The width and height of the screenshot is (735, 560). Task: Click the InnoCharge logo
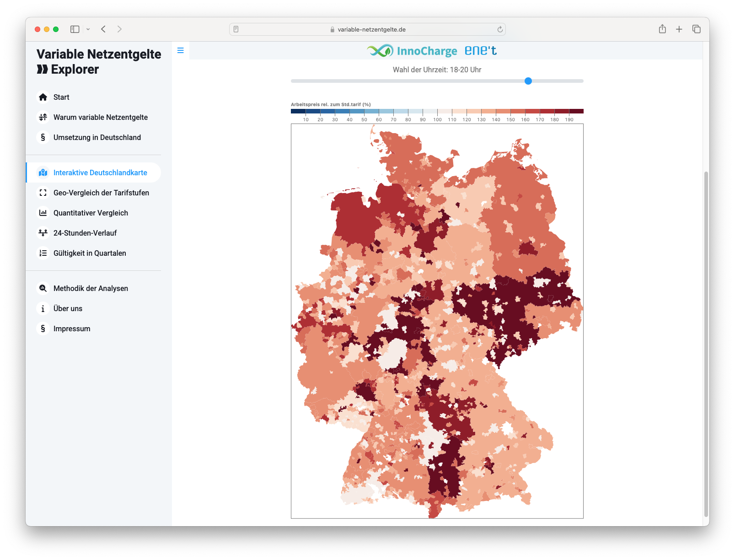coord(412,51)
